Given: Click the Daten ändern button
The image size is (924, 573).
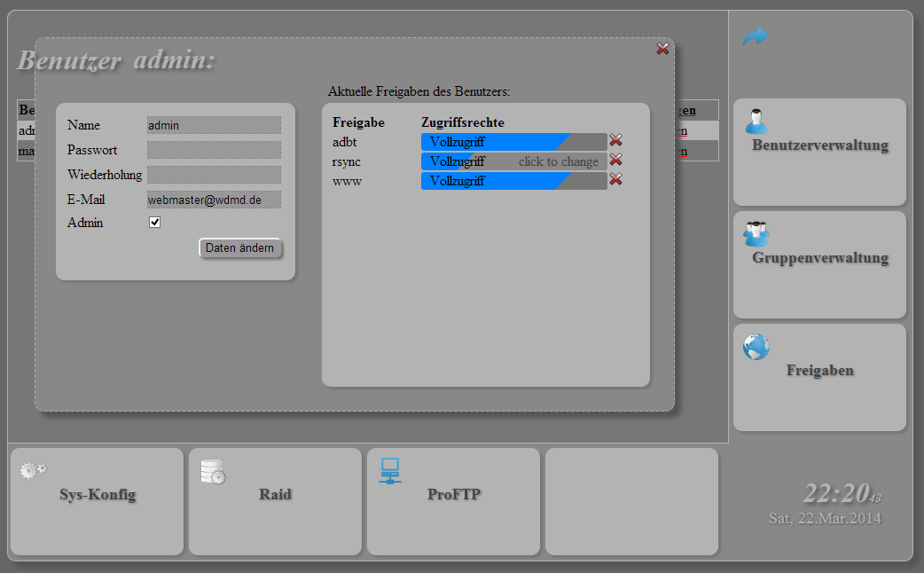Looking at the screenshot, I should pyautogui.click(x=239, y=247).
